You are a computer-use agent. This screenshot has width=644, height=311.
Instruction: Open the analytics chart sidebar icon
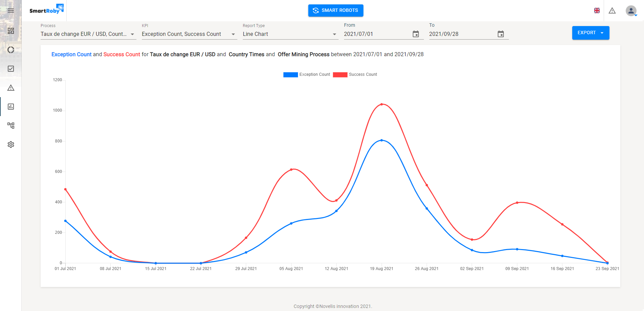[11, 107]
